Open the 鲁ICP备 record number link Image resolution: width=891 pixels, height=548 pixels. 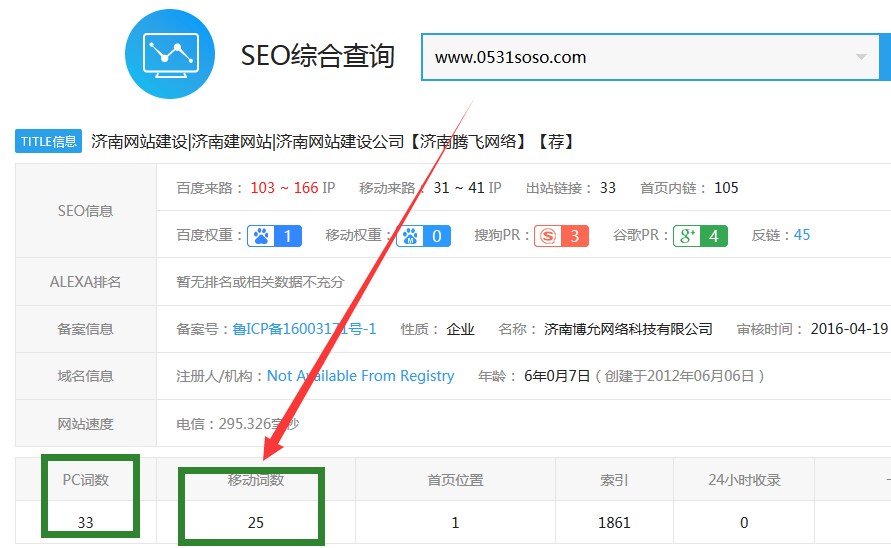pyautogui.click(x=304, y=329)
